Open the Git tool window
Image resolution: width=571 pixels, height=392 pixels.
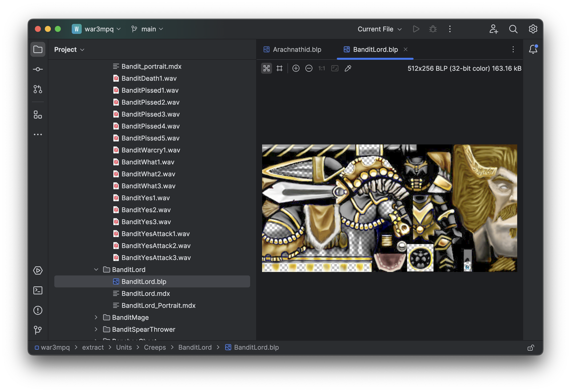38,330
